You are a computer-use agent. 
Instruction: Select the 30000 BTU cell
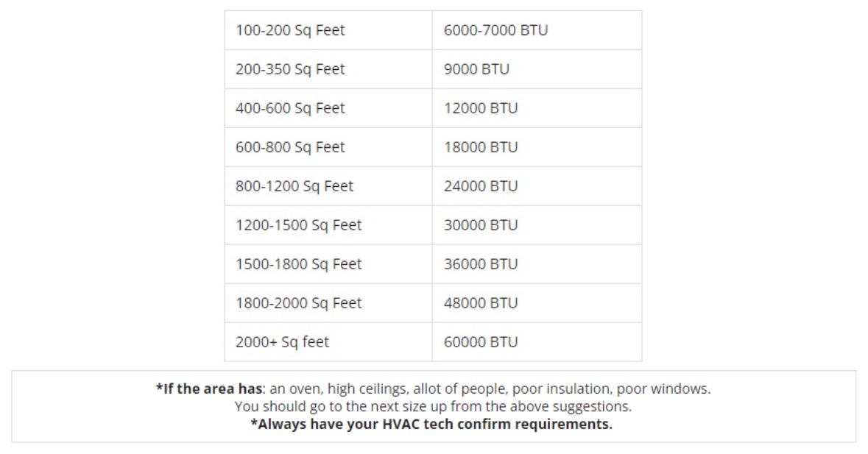tap(481, 225)
